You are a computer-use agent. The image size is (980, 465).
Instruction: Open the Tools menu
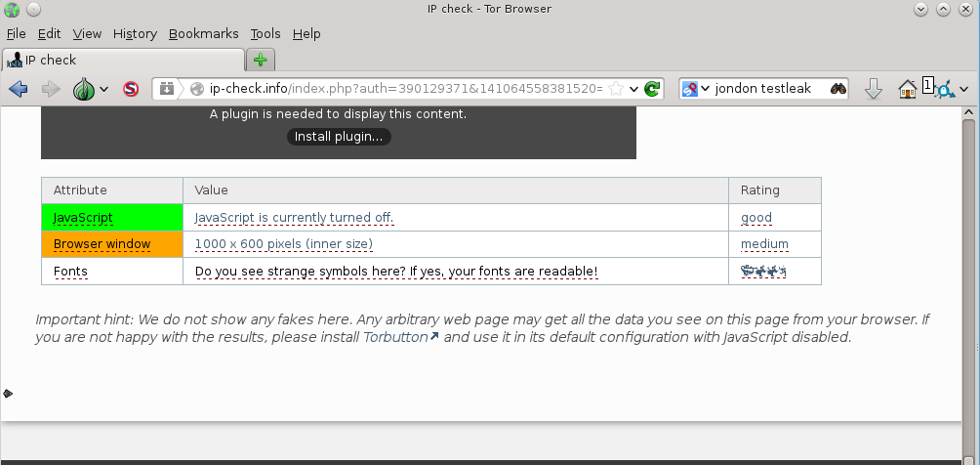[265, 34]
